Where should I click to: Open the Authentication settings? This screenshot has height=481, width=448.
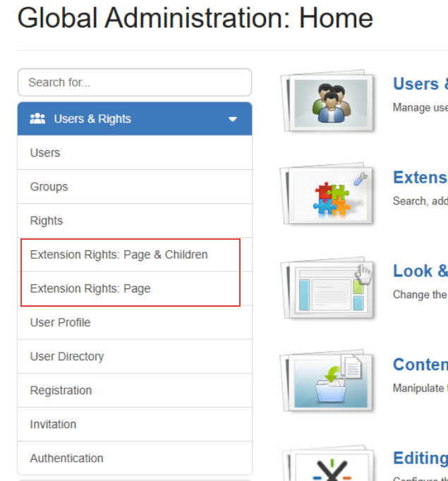point(66,458)
